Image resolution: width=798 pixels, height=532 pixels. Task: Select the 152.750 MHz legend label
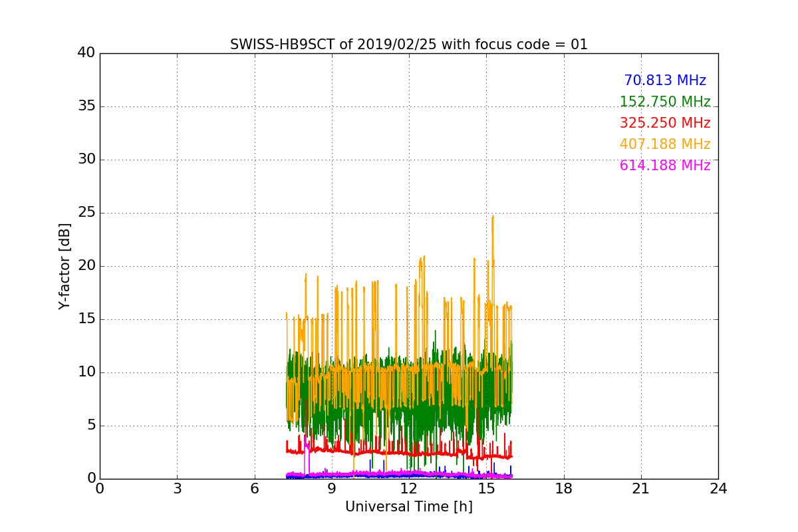pos(665,102)
